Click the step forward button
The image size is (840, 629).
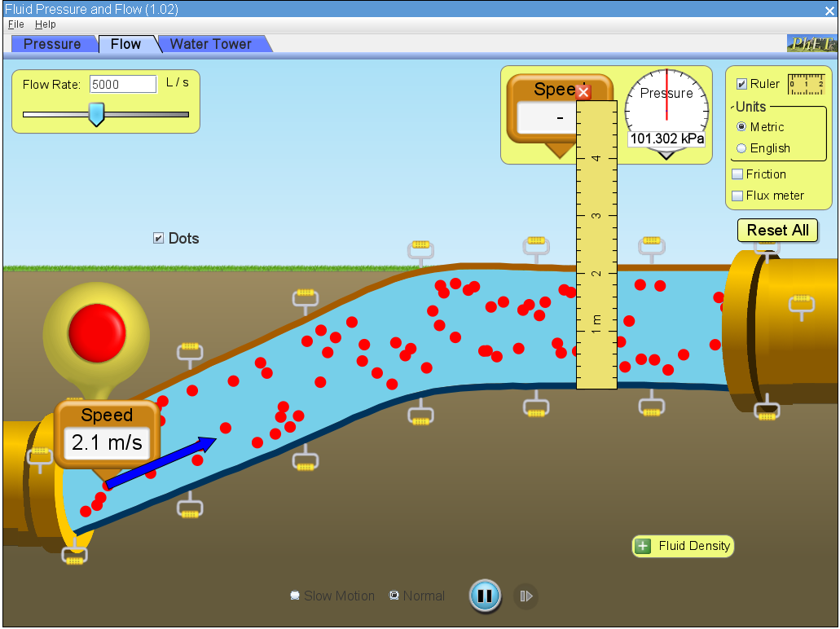click(526, 596)
